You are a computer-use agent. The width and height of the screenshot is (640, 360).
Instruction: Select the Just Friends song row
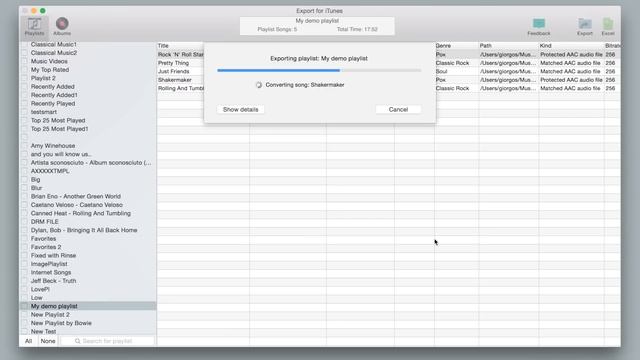click(x=173, y=71)
